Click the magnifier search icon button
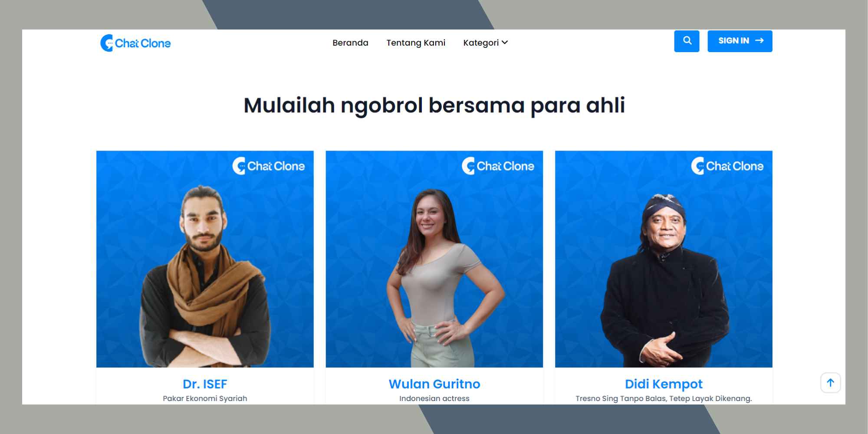Image resolution: width=868 pixels, height=434 pixels. [687, 41]
